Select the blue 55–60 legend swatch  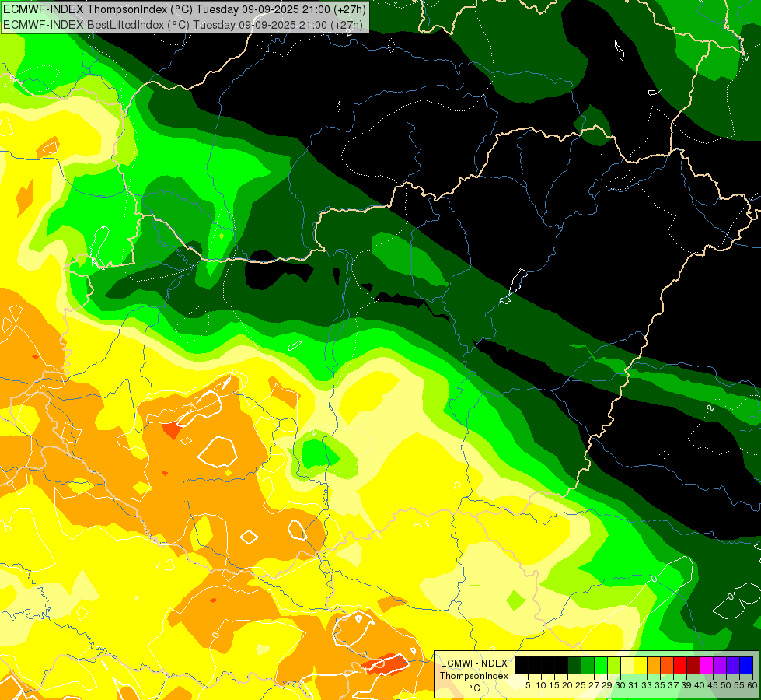(x=746, y=665)
